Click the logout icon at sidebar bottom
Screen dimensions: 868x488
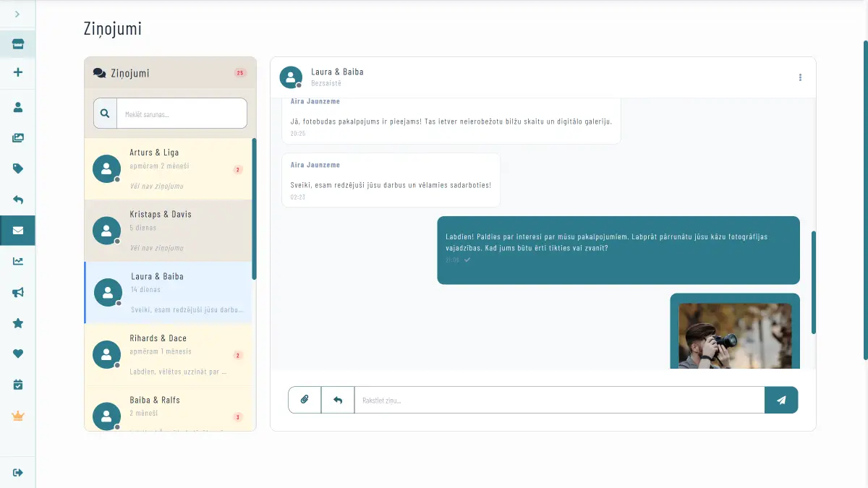pos(18,472)
